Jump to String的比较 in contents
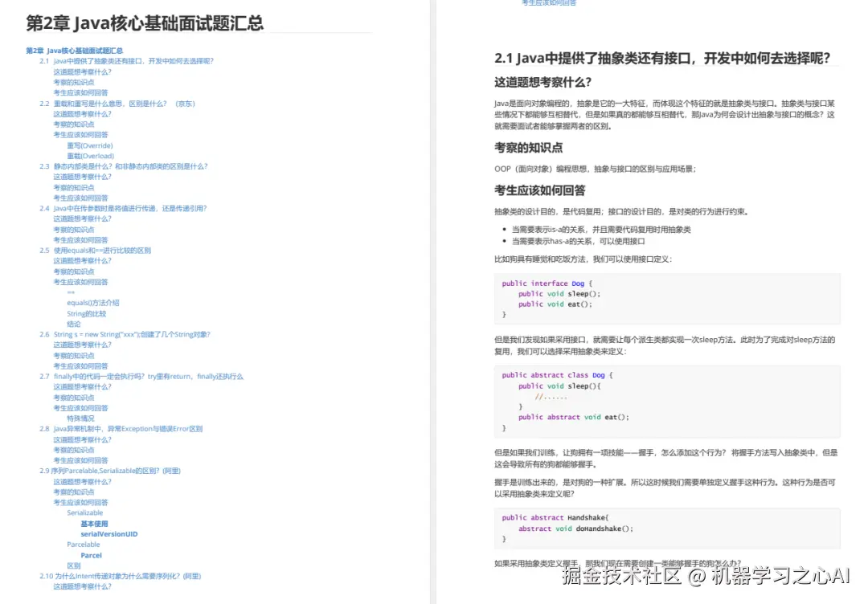 86,313
